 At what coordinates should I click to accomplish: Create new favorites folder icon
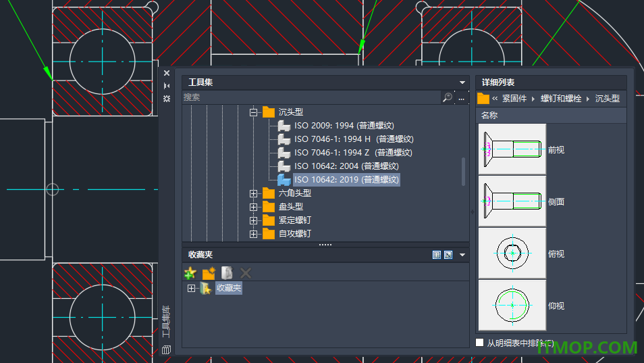209,273
